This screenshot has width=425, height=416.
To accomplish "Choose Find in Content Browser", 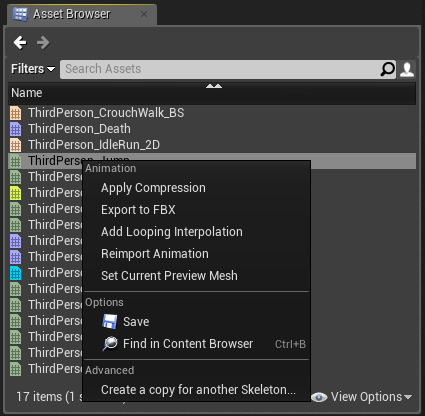I will coord(197,344).
